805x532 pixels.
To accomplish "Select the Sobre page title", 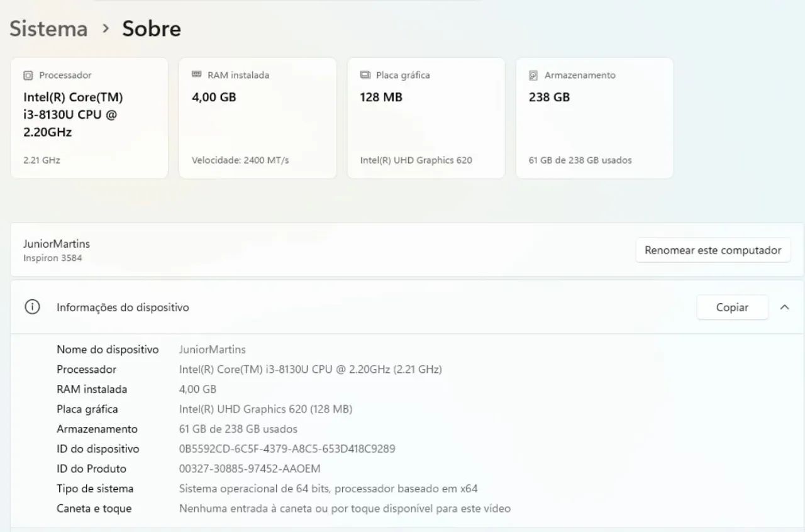I will click(x=152, y=29).
